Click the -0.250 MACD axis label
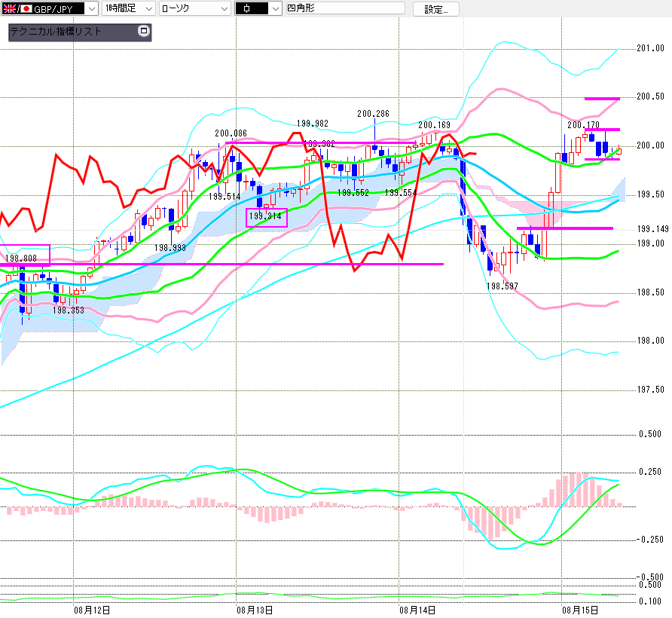This screenshot has height=618, width=672. click(650, 540)
